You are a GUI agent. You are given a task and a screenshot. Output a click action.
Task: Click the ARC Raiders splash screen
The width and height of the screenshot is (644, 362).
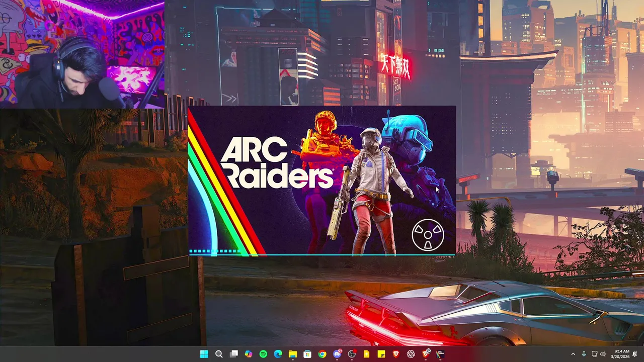click(x=321, y=180)
